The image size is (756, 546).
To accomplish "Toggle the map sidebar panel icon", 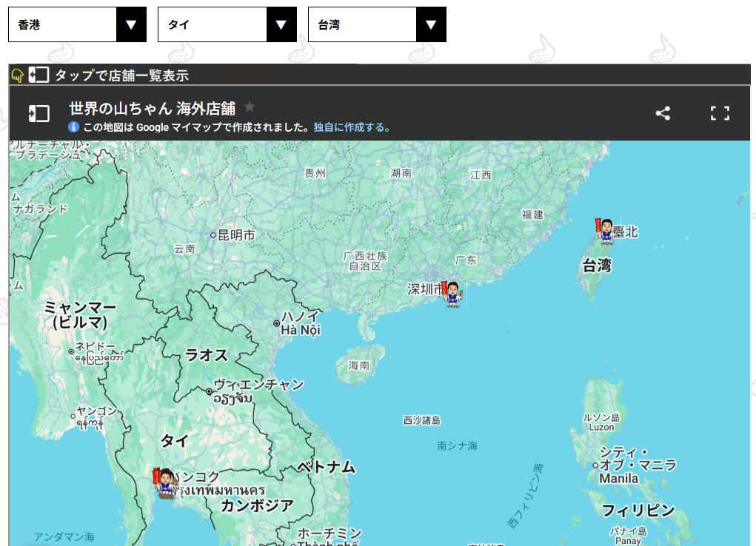I will [x=39, y=113].
